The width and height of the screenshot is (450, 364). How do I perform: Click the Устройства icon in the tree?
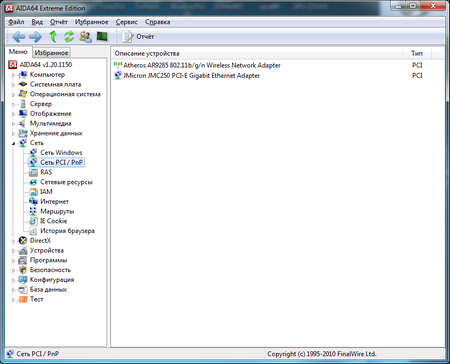23,250
